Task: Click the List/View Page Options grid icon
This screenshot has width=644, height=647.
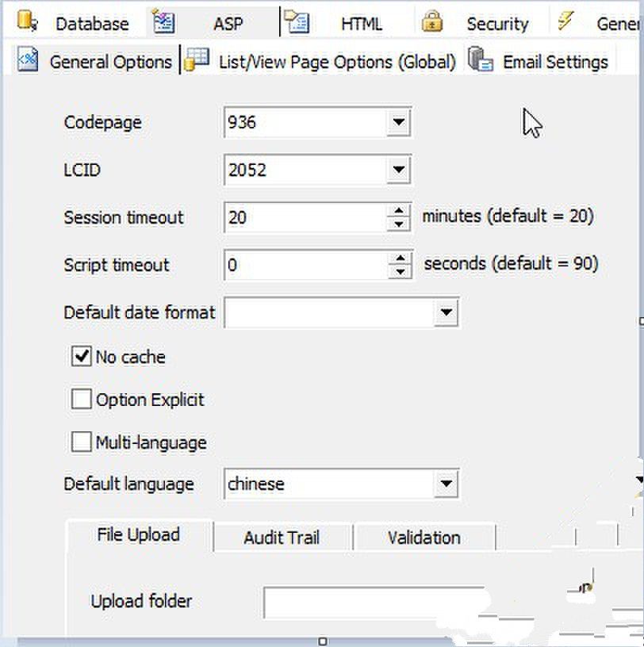Action: pyautogui.click(x=197, y=59)
